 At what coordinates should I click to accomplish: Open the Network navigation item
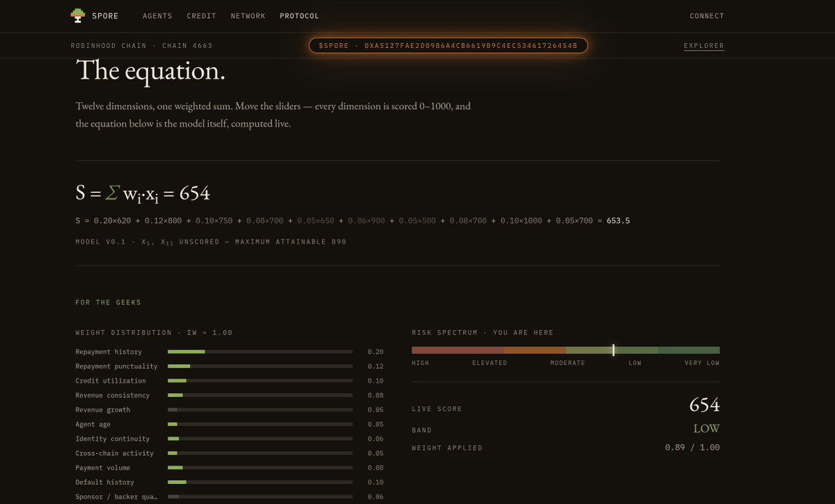click(x=248, y=16)
